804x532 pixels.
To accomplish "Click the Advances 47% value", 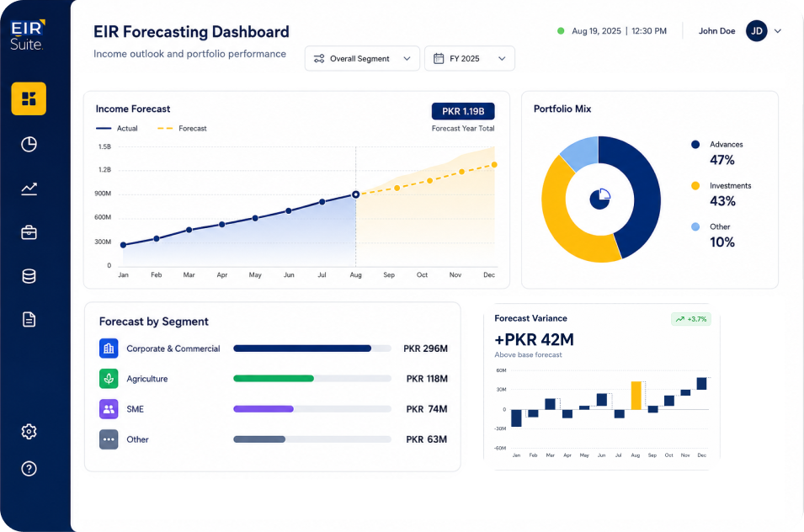I will pyautogui.click(x=722, y=160).
